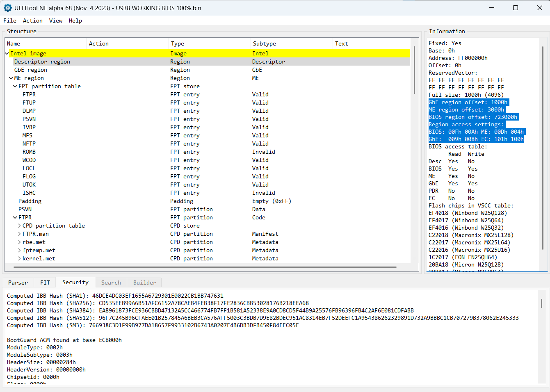The image size is (550, 392).
Task: Maximize the UEFITool window
Action: (516, 8)
